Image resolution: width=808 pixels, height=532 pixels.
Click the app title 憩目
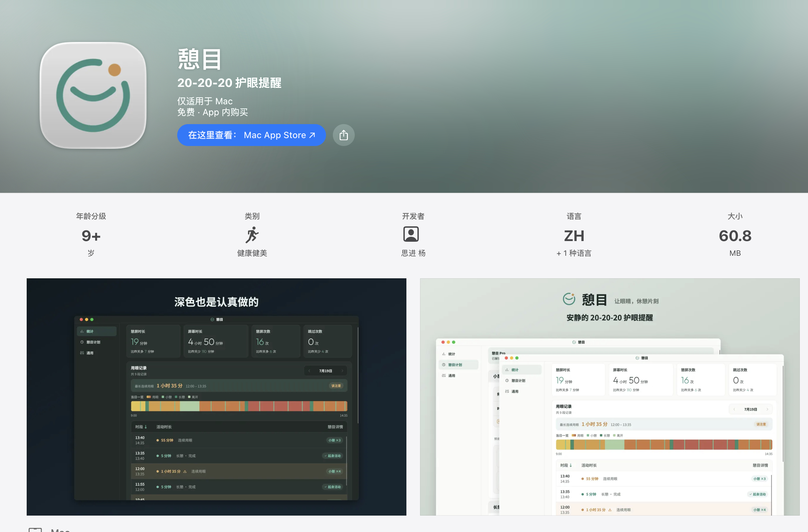point(200,59)
